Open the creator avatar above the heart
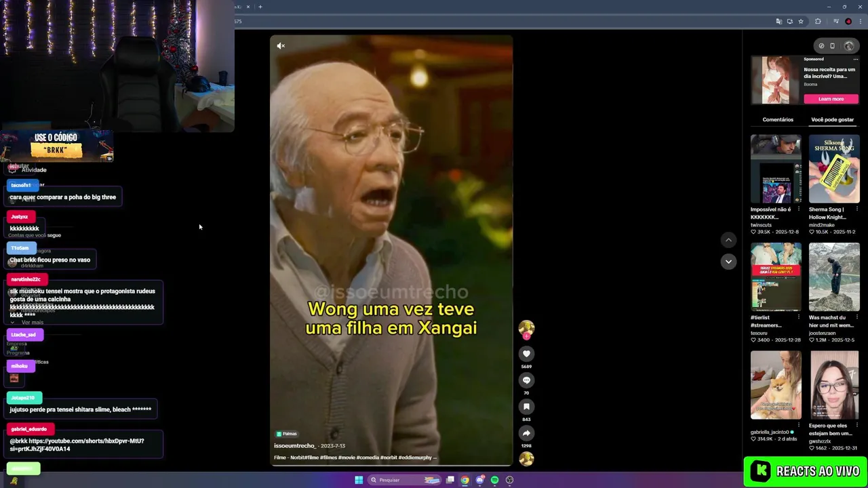The height and width of the screenshot is (488, 868). (526, 329)
